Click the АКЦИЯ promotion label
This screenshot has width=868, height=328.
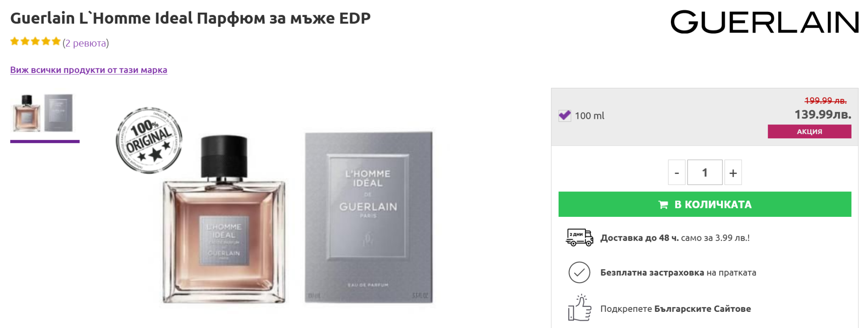(809, 132)
